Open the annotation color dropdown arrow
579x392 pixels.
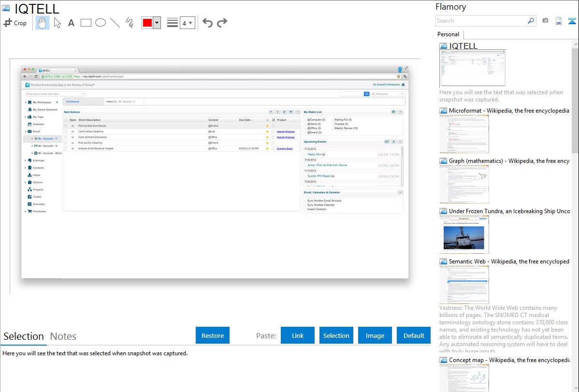pos(157,23)
